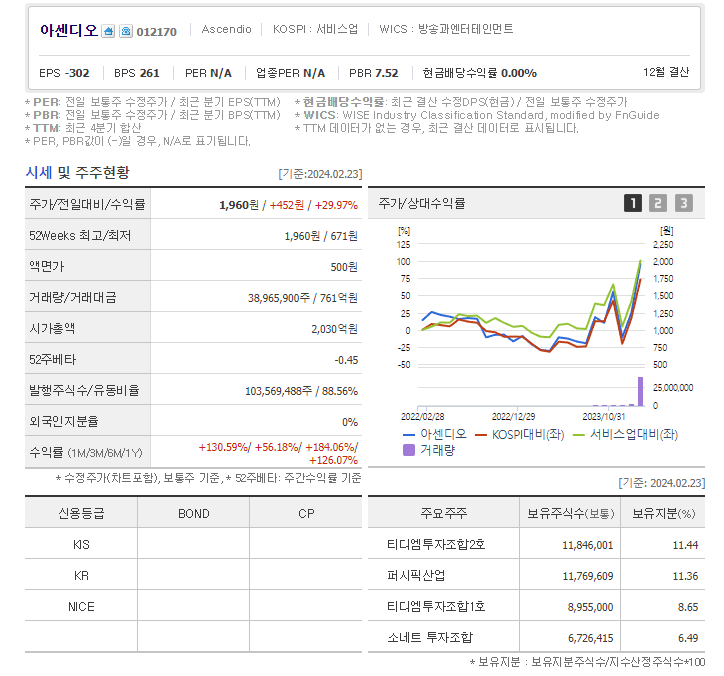Screen dimensions: 724x676
Task: Select 발행주식수 103,569,488주 / 88.56% value
Action: point(302,391)
